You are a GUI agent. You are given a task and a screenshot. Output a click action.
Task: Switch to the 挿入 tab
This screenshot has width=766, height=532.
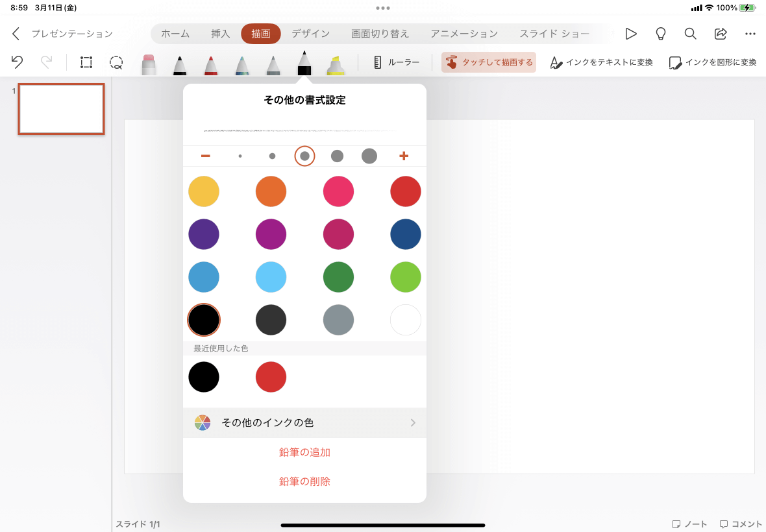(x=220, y=34)
